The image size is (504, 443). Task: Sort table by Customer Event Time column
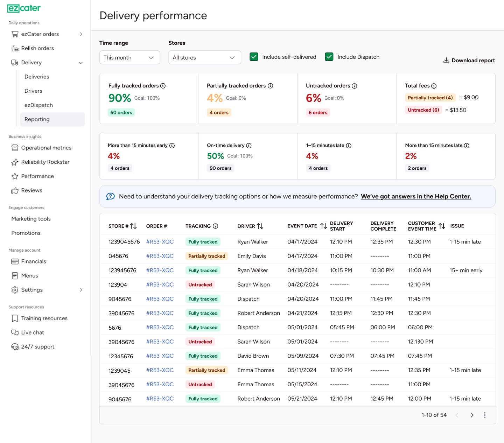pyautogui.click(x=442, y=226)
